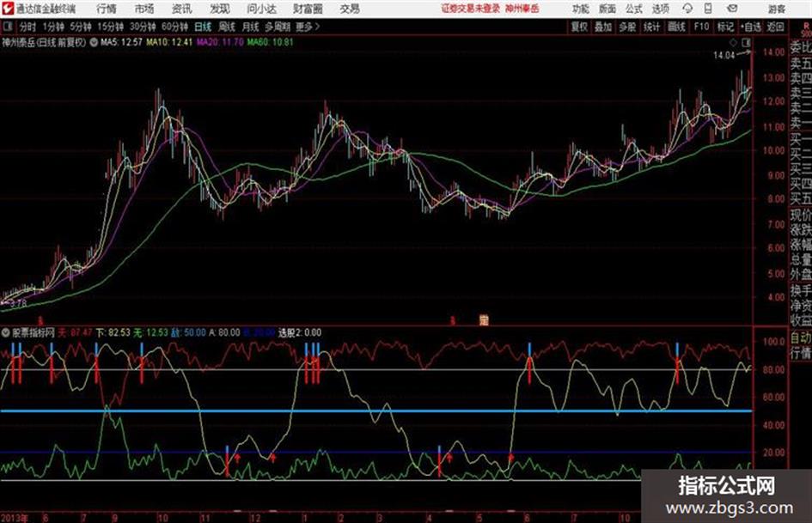Click the 返回 back toolbar button
812x523 pixels.
coord(775,27)
